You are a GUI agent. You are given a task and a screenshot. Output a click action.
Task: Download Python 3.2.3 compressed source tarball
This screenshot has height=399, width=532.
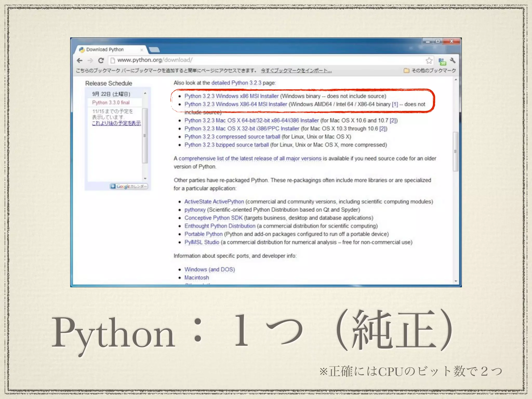click(232, 137)
